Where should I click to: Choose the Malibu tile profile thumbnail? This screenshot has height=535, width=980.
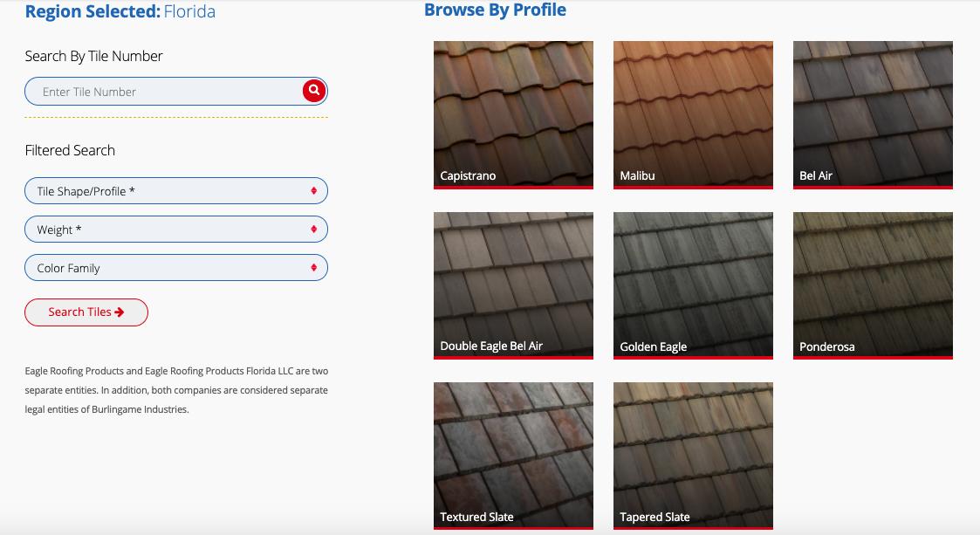(693, 114)
